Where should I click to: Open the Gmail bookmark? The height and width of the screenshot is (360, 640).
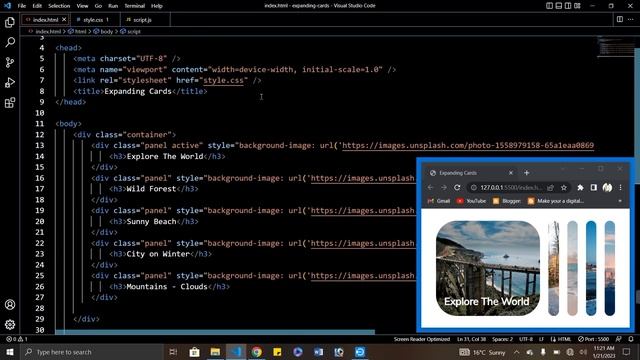click(x=439, y=201)
